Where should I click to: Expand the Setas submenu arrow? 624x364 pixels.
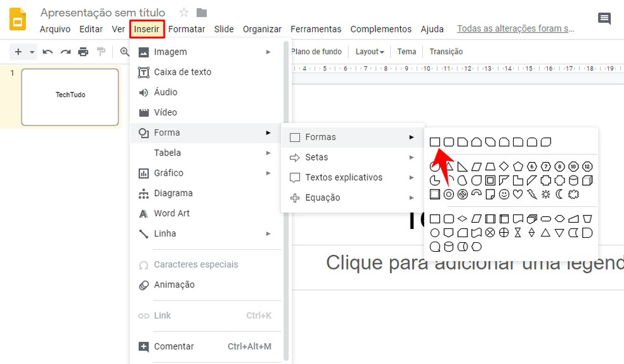coord(412,157)
